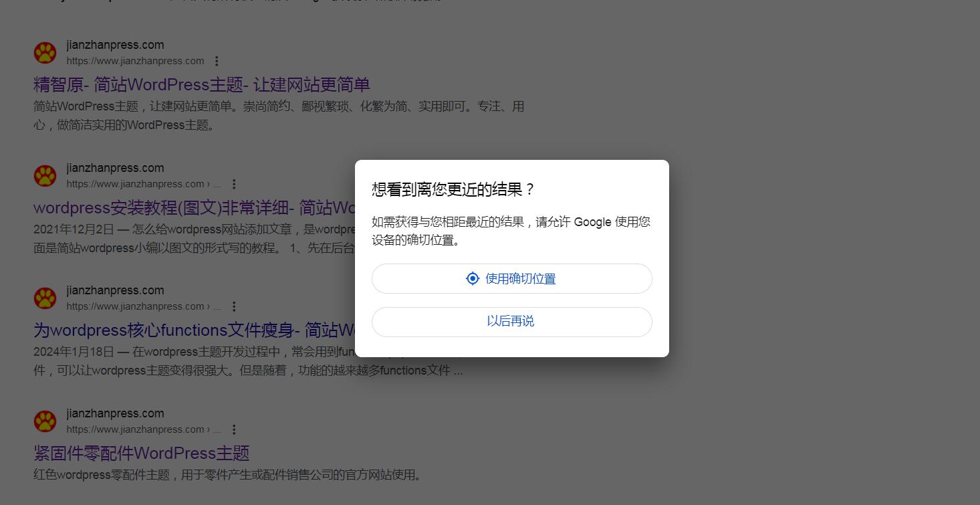
Task: Click the dialog description mentioning Google 使用您设备的确切位置
Action: (x=511, y=231)
